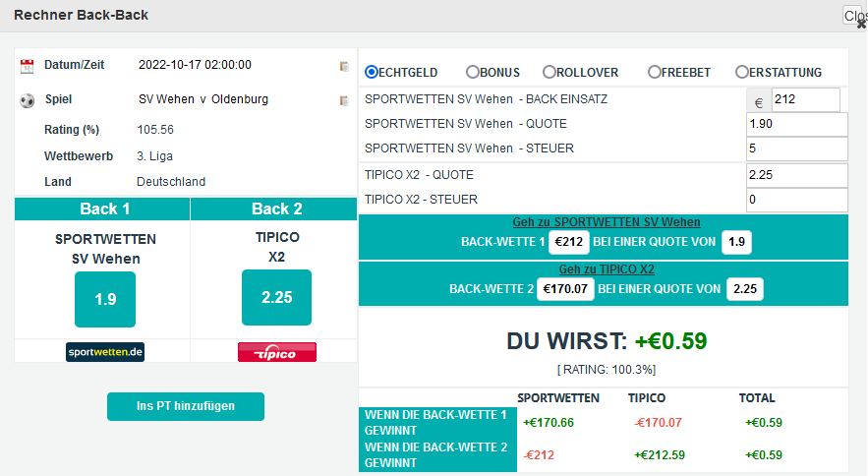Image resolution: width=868 pixels, height=476 pixels.
Task: Click the Tipico logo
Action: (277, 352)
